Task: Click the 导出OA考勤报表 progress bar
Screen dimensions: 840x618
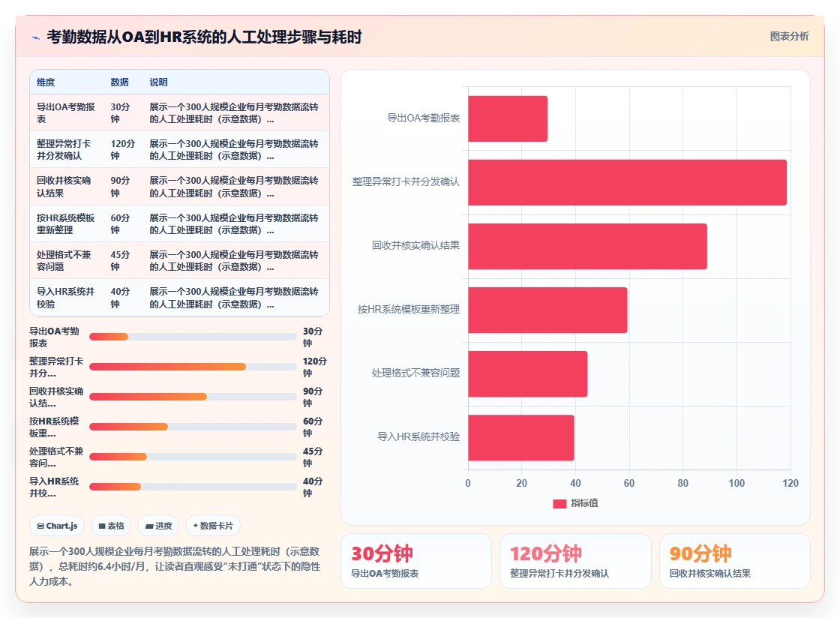Action: tap(193, 337)
